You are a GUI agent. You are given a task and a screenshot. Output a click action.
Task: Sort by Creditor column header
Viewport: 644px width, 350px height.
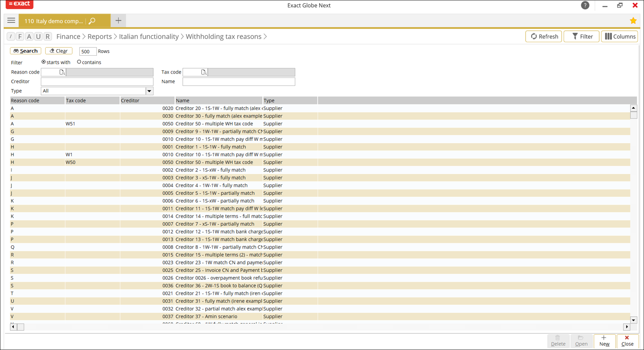(x=147, y=101)
